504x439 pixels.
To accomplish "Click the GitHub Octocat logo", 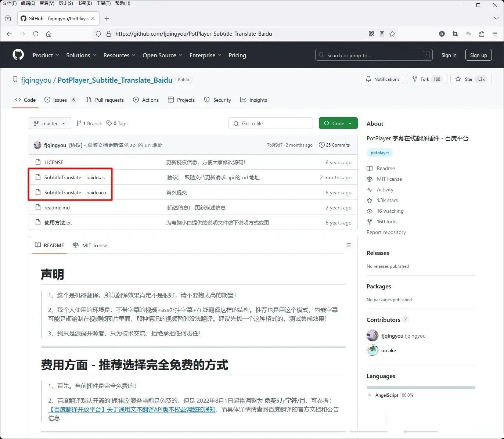I will click(18, 54).
